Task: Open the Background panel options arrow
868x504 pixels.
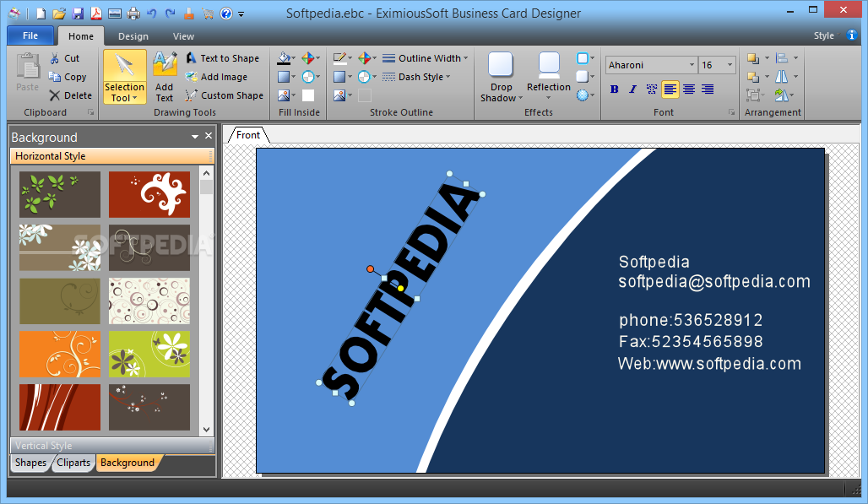Action: [195, 136]
